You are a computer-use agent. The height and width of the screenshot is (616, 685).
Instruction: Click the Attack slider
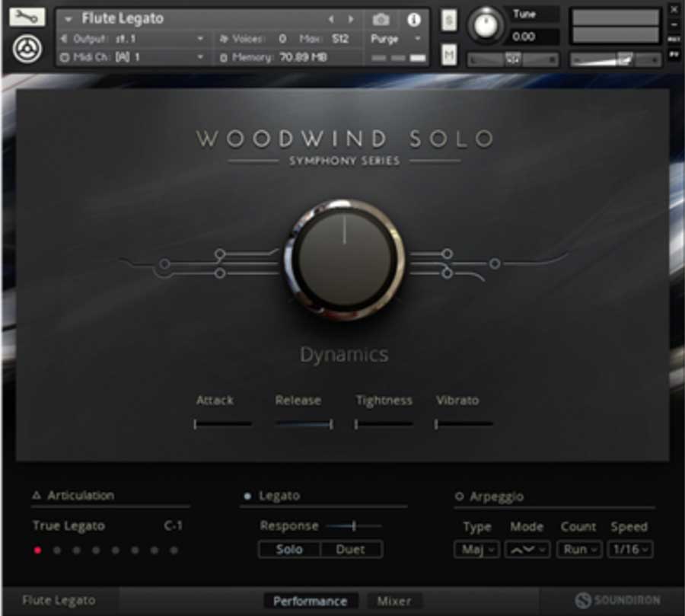(223, 423)
